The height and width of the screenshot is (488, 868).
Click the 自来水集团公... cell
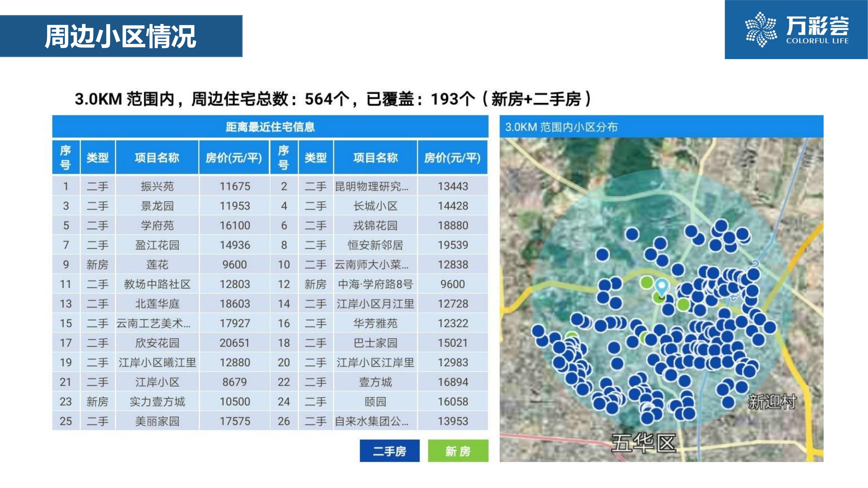tap(375, 421)
